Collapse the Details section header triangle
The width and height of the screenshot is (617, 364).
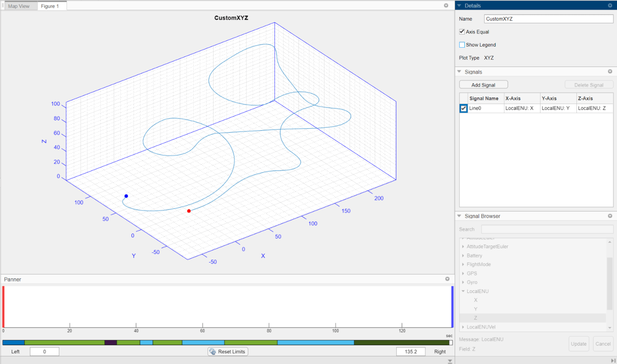pos(460,5)
